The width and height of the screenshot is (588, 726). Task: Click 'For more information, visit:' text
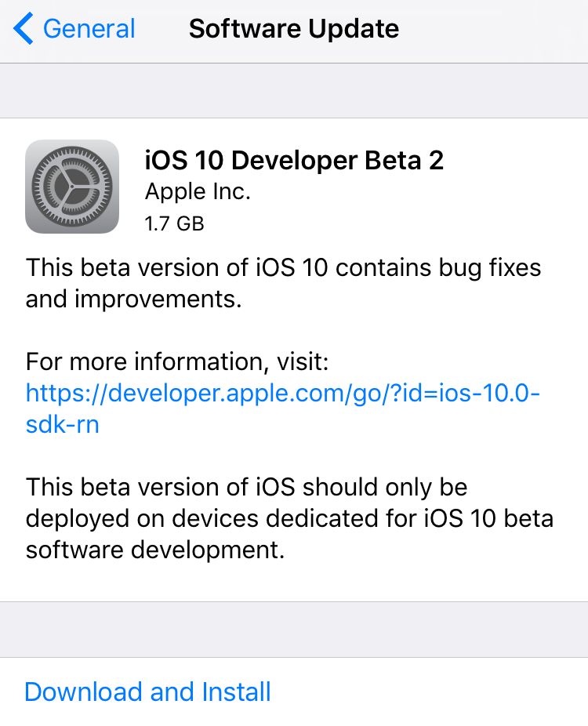tap(176, 361)
